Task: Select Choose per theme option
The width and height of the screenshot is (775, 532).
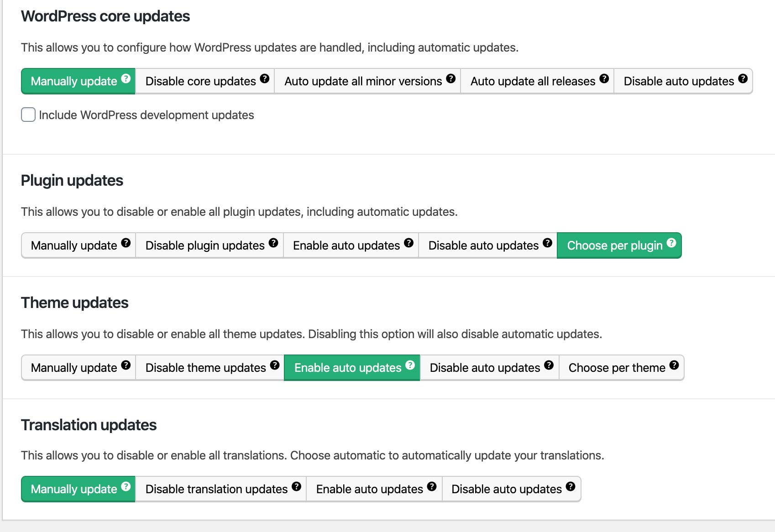Action: point(621,368)
